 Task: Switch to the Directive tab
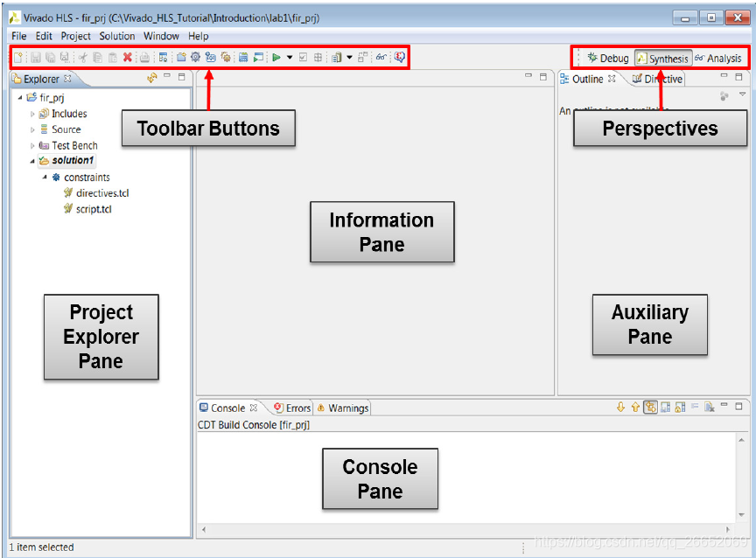point(658,79)
